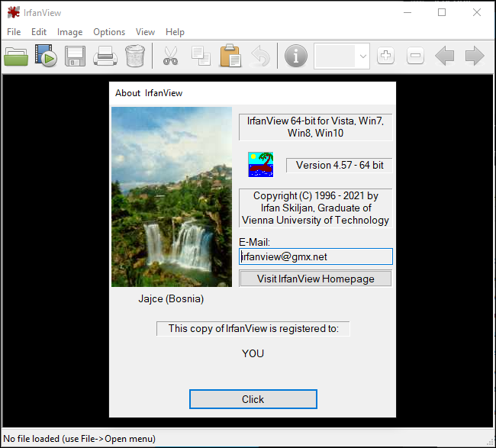Click the Cut scissors icon
496x448 pixels.
coord(170,56)
